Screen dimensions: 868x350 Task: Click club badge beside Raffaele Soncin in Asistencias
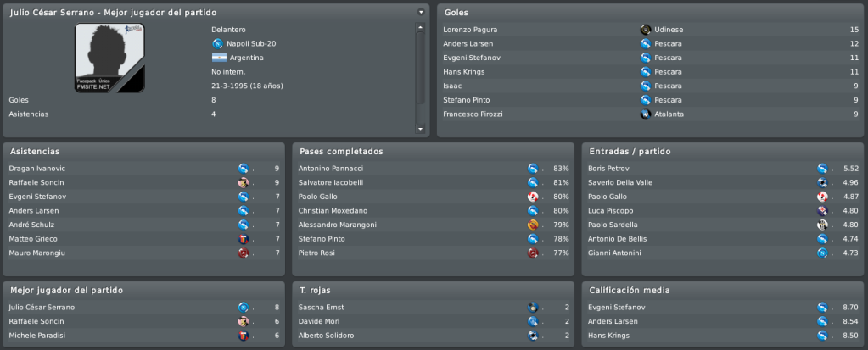[x=244, y=182]
